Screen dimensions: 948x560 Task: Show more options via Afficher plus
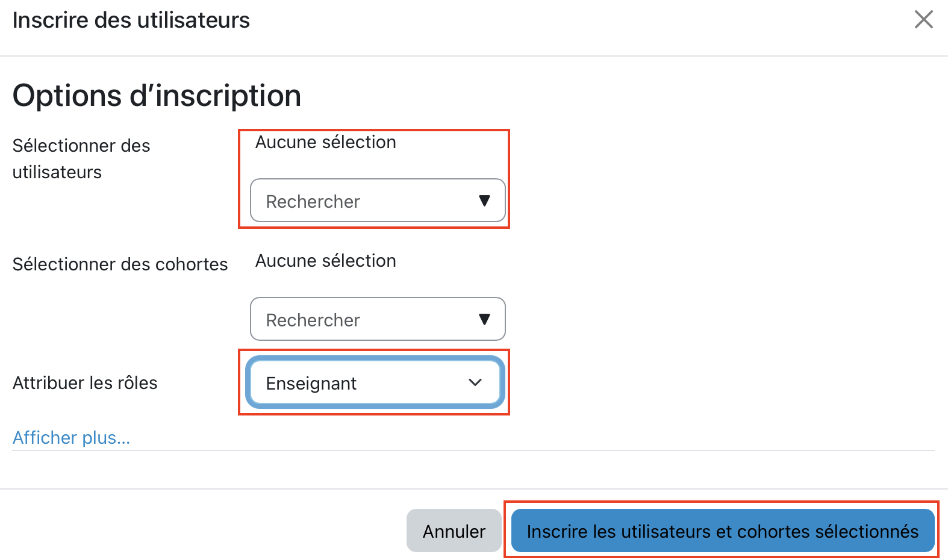click(x=71, y=438)
